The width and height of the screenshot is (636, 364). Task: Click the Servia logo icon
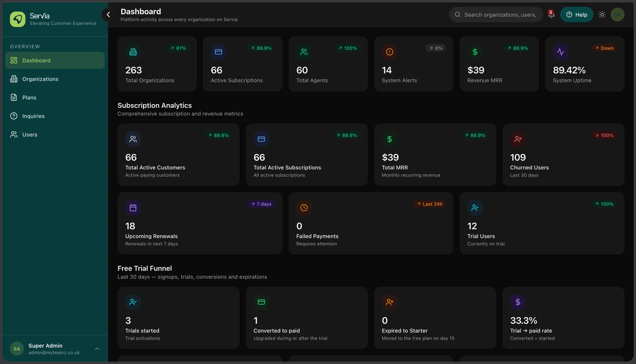(17, 19)
